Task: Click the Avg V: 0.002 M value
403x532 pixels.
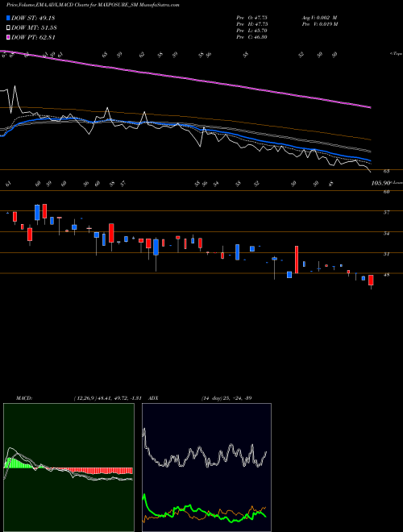Action: tap(319, 18)
